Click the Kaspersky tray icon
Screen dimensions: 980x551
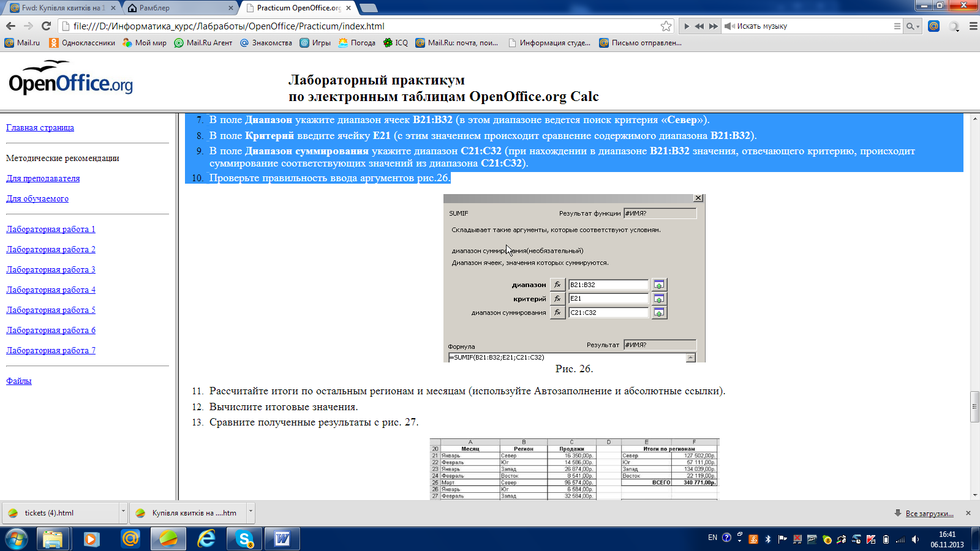coord(871,539)
